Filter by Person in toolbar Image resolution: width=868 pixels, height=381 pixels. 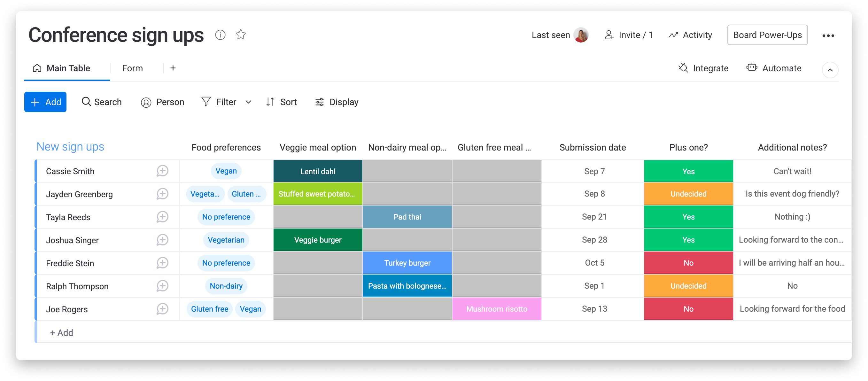(162, 102)
